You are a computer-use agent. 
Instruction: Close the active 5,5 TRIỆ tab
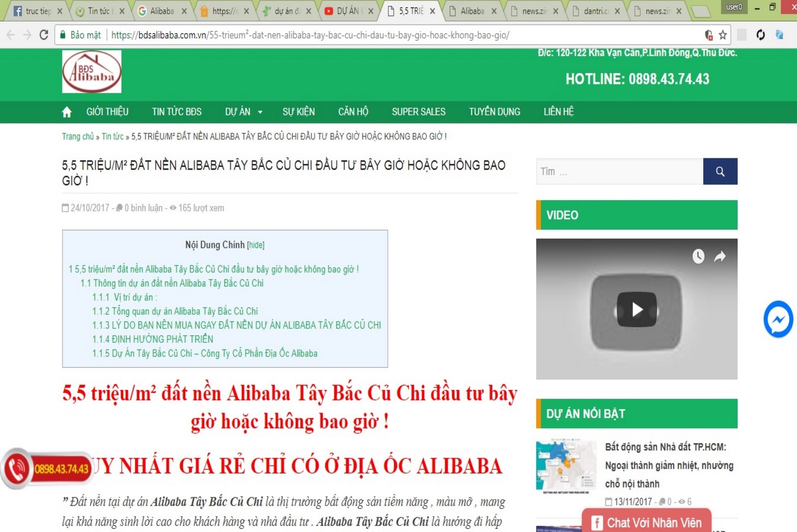pyautogui.click(x=432, y=11)
